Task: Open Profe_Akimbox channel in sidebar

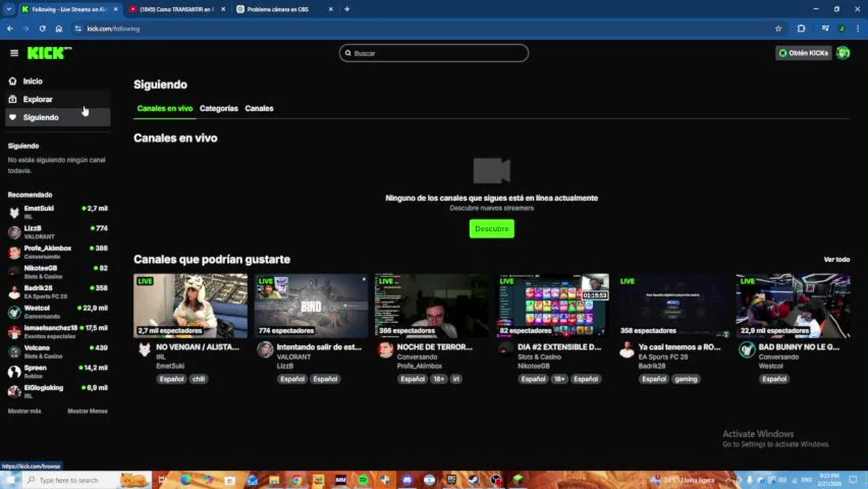Action: pyautogui.click(x=57, y=252)
